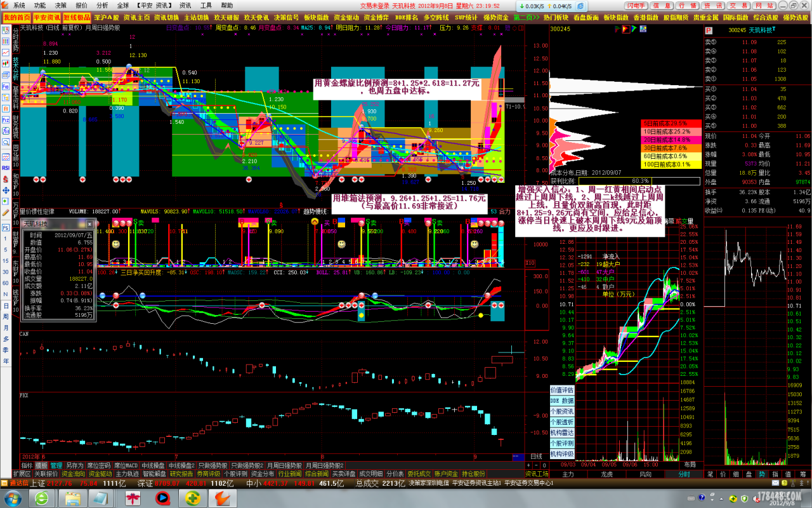The height and width of the screenshot is (508, 812).
Task: Open the 行业新闻 bottom tab
Action: 290,474
